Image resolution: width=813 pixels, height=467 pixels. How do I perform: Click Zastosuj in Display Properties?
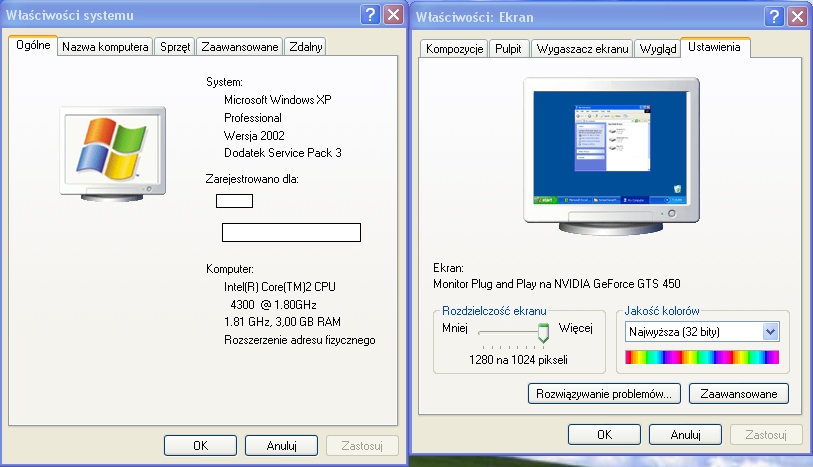[x=766, y=434]
